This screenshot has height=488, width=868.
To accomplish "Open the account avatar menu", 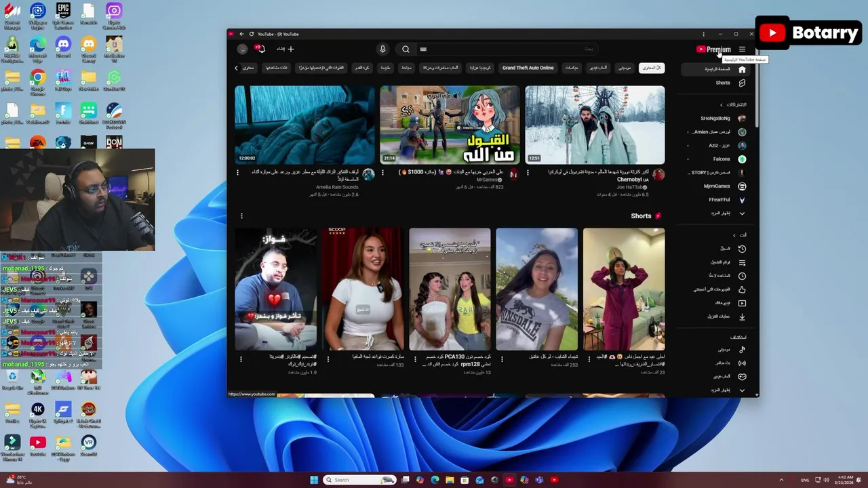I will pyautogui.click(x=242, y=49).
